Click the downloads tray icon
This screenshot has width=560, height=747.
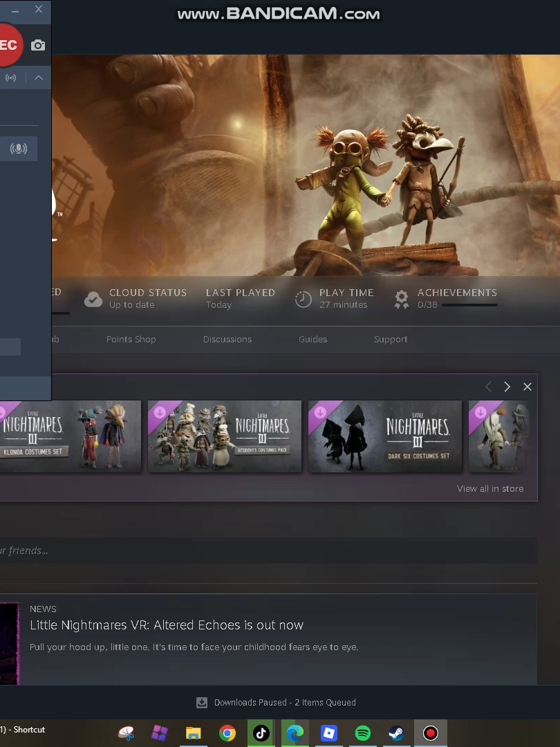pyautogui.click(x=202, y=703)
